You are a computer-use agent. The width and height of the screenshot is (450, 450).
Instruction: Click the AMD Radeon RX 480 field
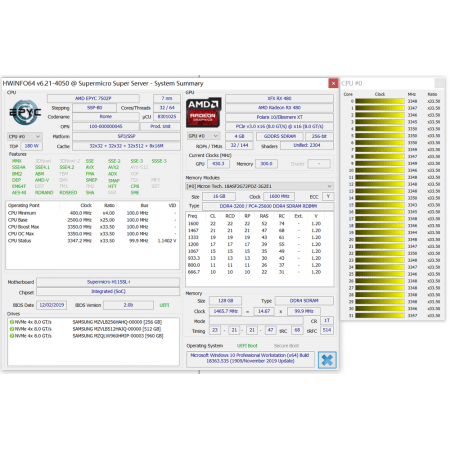click(279, 108)
